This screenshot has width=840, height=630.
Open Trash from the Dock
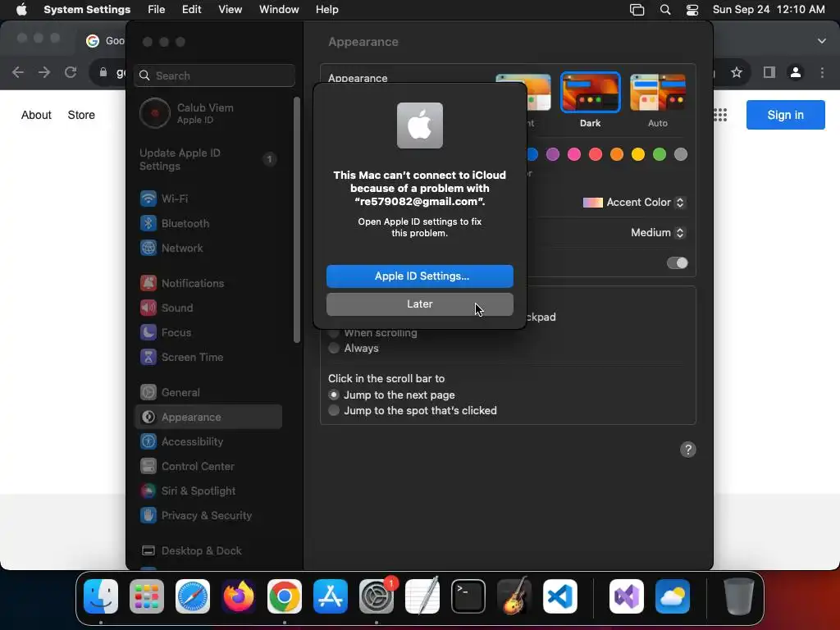739,596
